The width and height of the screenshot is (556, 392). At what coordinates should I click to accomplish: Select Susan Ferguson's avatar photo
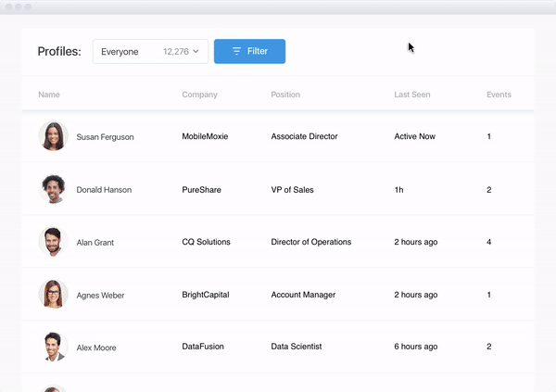coord(53,136)
